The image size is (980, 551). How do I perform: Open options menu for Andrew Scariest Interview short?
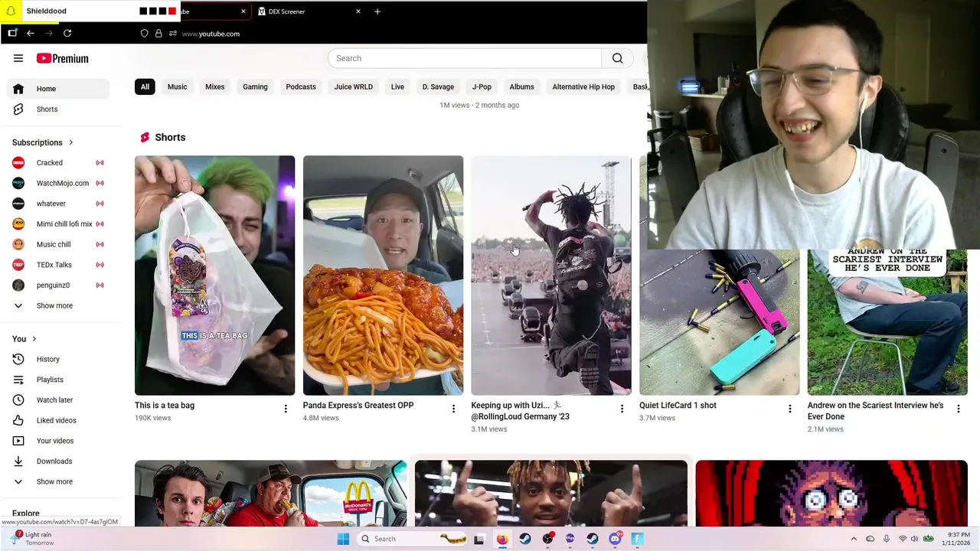[958, 409]
